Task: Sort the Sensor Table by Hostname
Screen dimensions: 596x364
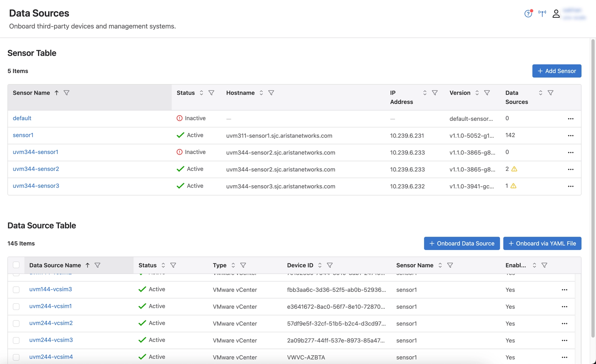Action: 261,93
